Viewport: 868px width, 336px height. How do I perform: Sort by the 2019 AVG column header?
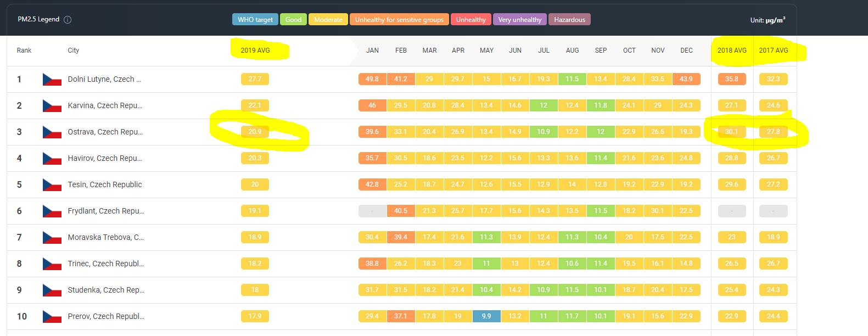(255, 51)
